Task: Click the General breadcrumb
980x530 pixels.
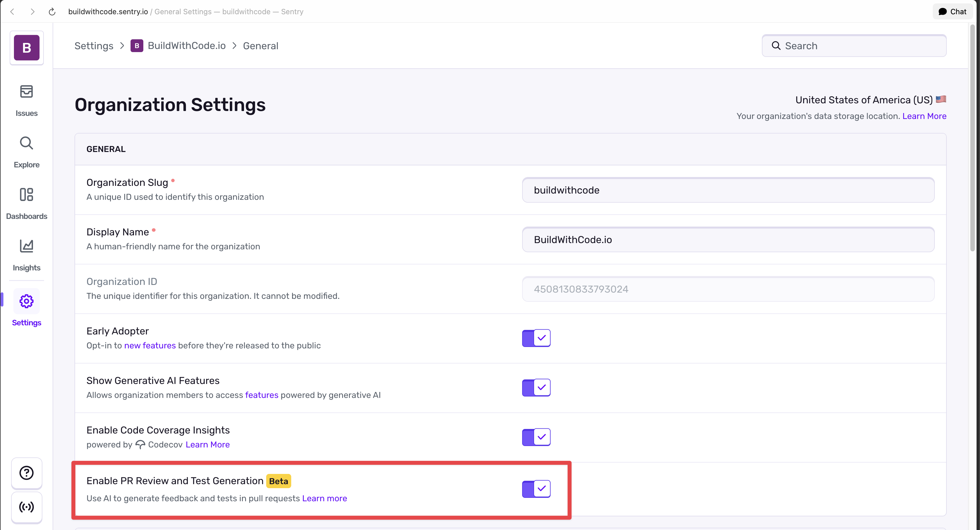Action: click(260, 46)
